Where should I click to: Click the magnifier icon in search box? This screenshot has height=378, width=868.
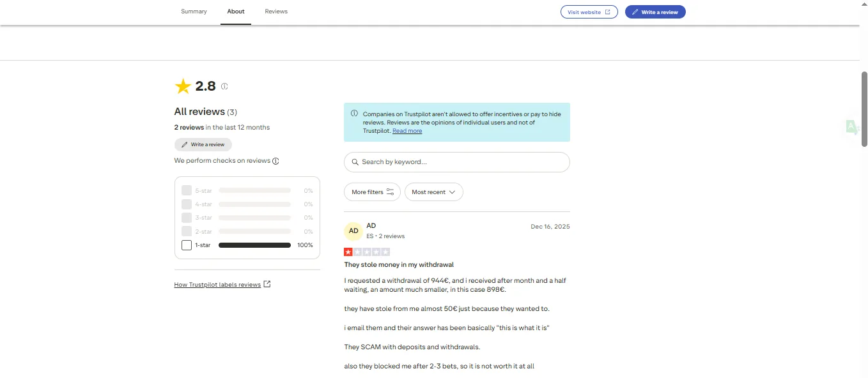355,162
